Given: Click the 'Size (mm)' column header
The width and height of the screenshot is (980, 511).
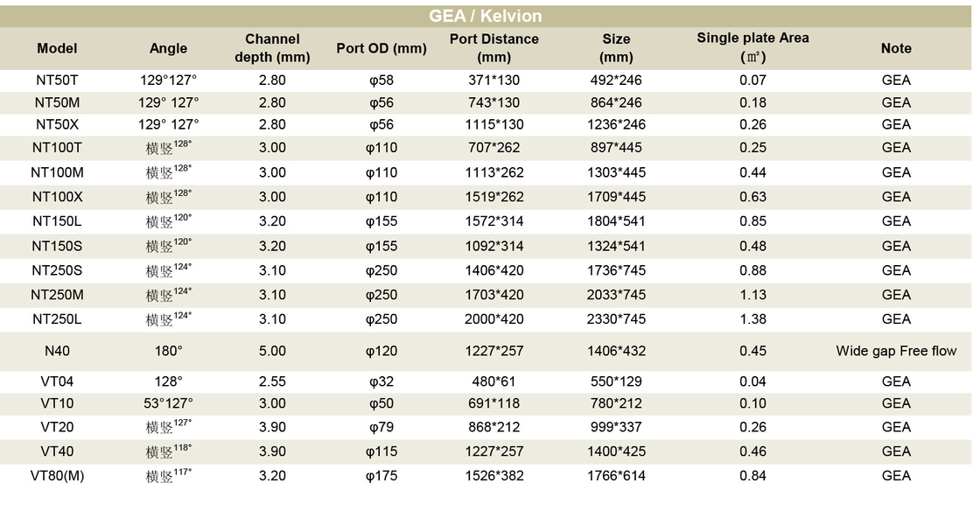Looking at the screenshot, I should (x=616, y=48).
